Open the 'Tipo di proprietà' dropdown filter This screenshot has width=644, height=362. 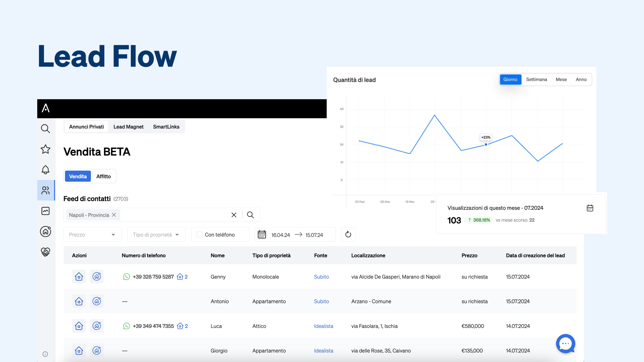[x=156, y=235]
